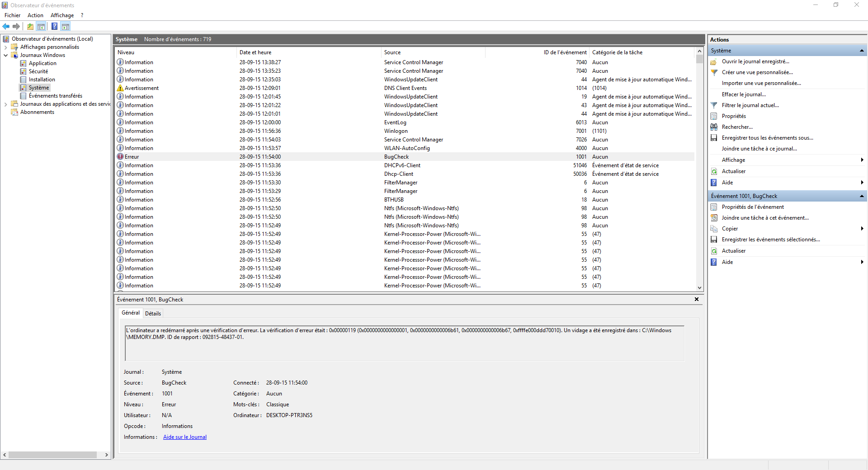Click the red Erreur icon for BugCheck
This screenshot has width=868, height=470.
[x=120, y=157]
